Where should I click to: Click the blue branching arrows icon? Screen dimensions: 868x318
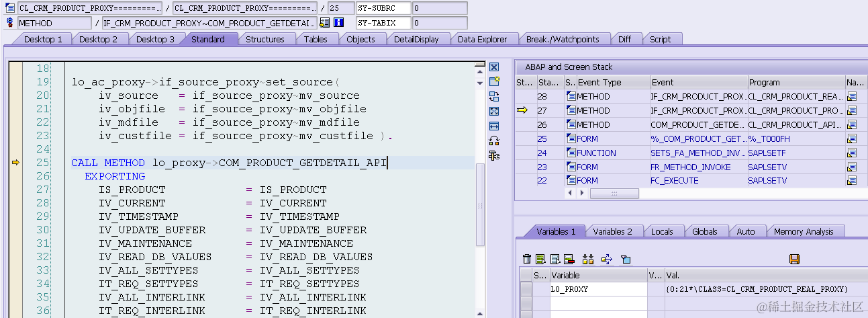pyautogui.click(x=607, y=259)
